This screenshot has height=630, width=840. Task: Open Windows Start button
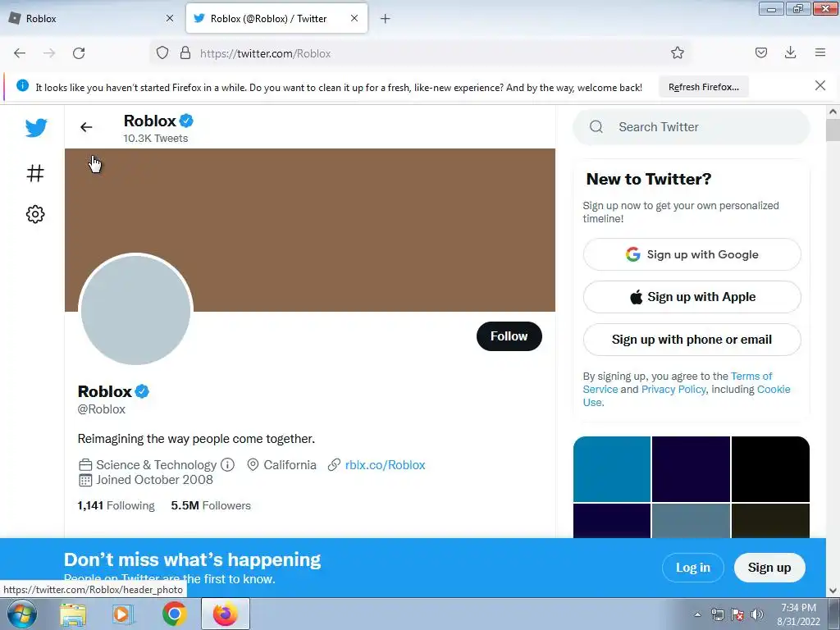point(22,614)
